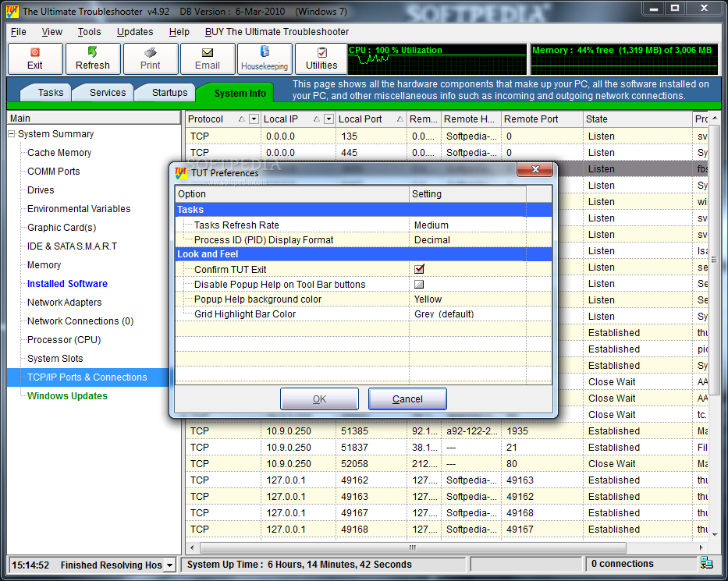Open the status message dropdown in status bar
Image resolution: width=728 pixels, height=581 pixels.
click(170, 565)
